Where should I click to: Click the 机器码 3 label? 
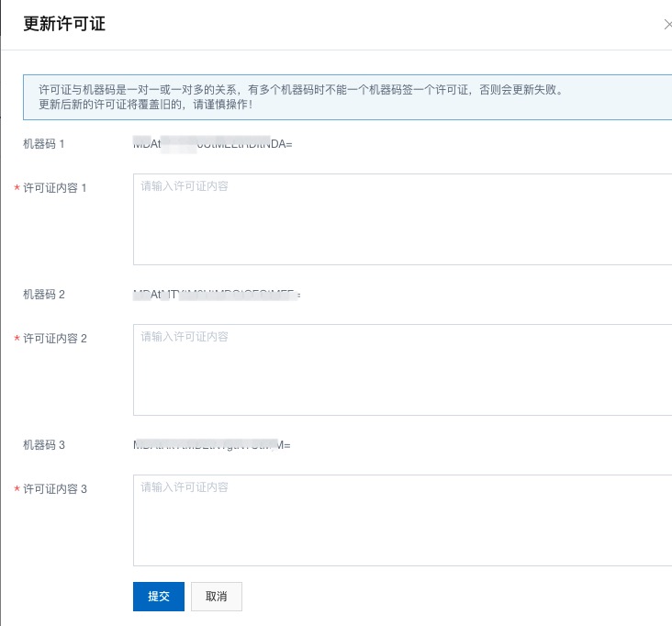[44, 445]
